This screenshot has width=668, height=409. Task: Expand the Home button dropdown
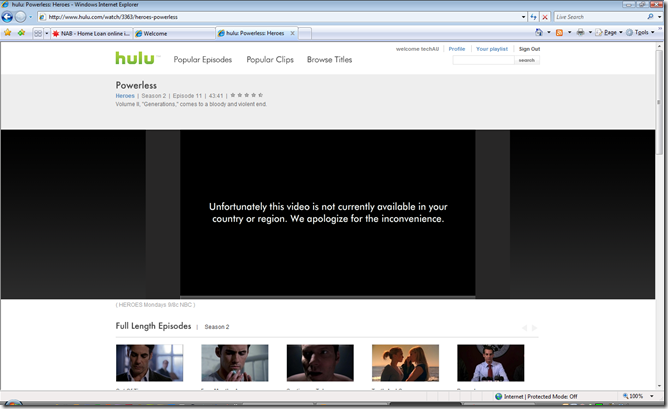pos(549,32)
